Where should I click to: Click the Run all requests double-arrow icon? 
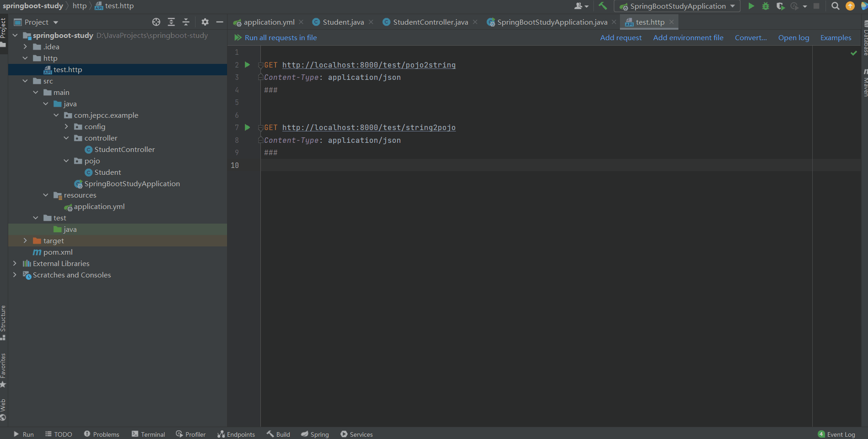pyautogui.click(x=238, y=37)
